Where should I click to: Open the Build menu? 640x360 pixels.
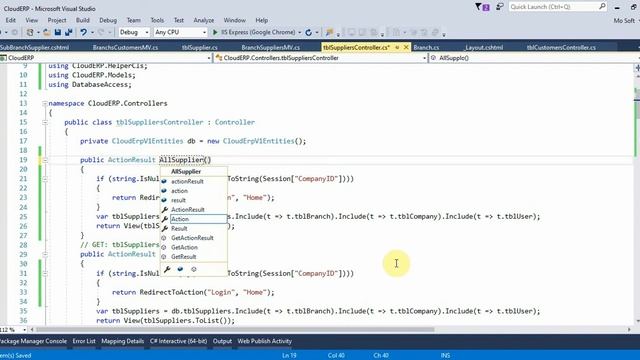point(82,20)
